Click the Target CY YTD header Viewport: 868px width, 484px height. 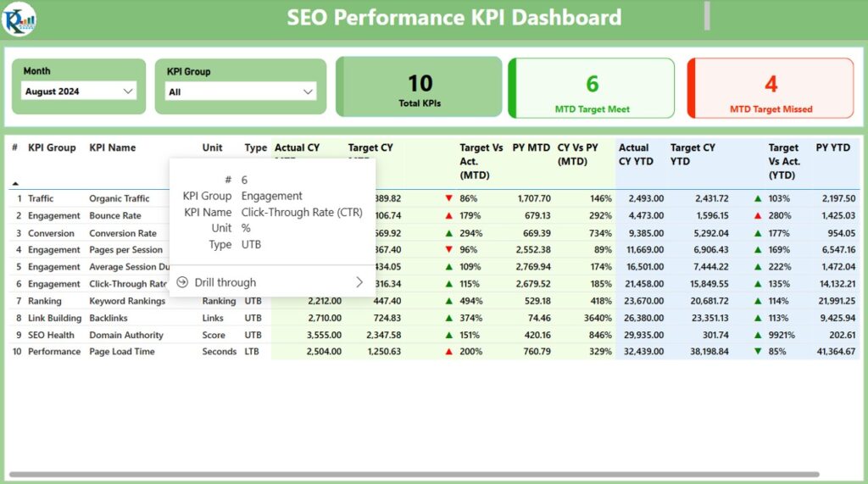[x=693, y=154]
